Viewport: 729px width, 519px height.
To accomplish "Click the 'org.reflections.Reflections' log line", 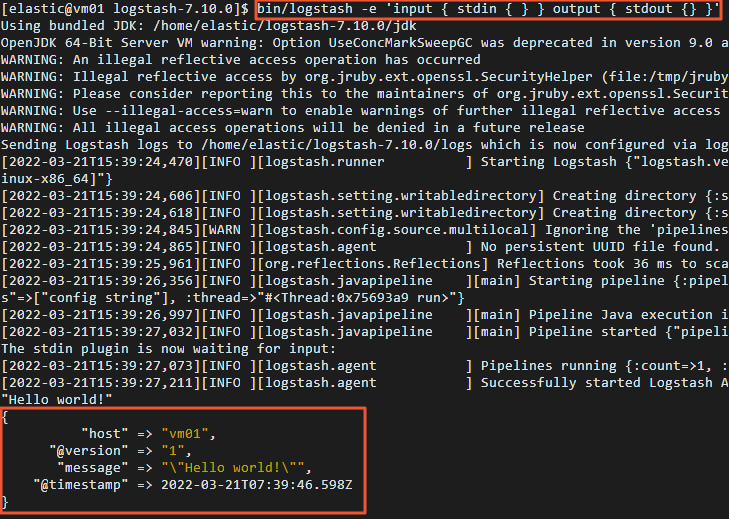I will point(364,264).
